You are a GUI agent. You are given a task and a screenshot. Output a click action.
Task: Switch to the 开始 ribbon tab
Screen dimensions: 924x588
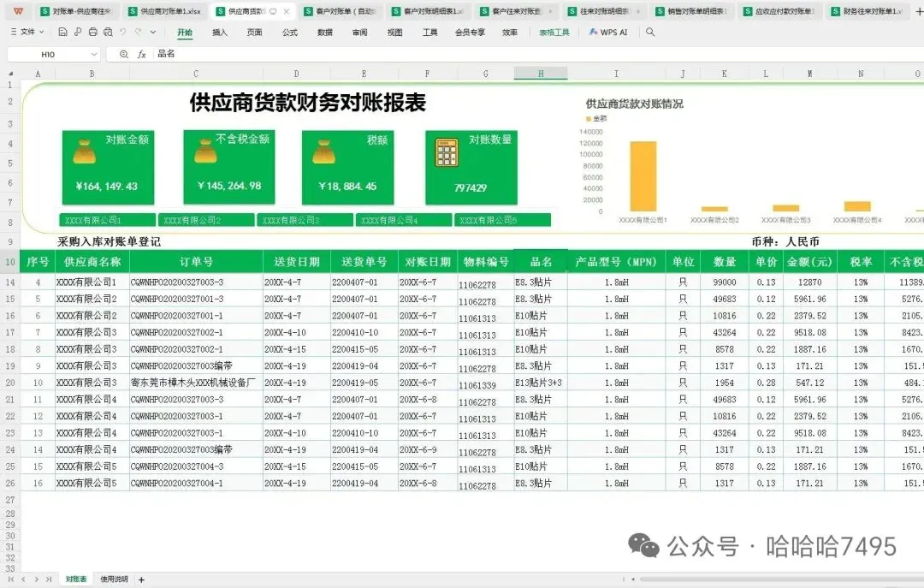tap(185, 33)
